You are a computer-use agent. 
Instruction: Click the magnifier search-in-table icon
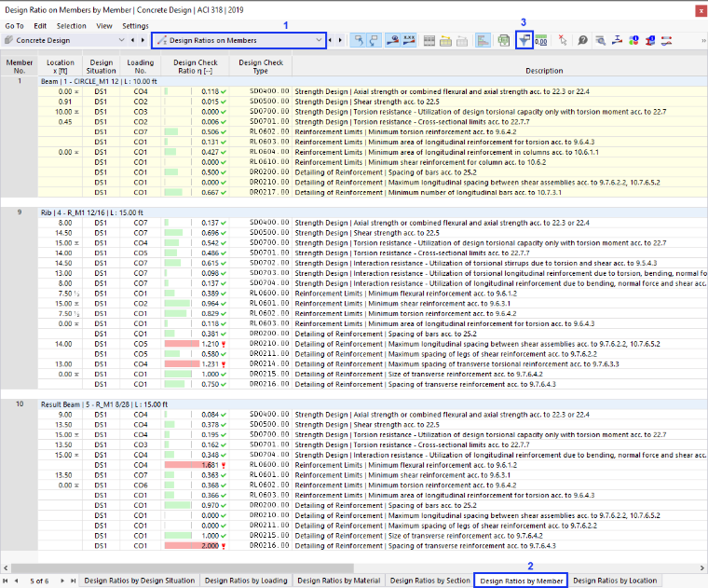tap(600, 41)
